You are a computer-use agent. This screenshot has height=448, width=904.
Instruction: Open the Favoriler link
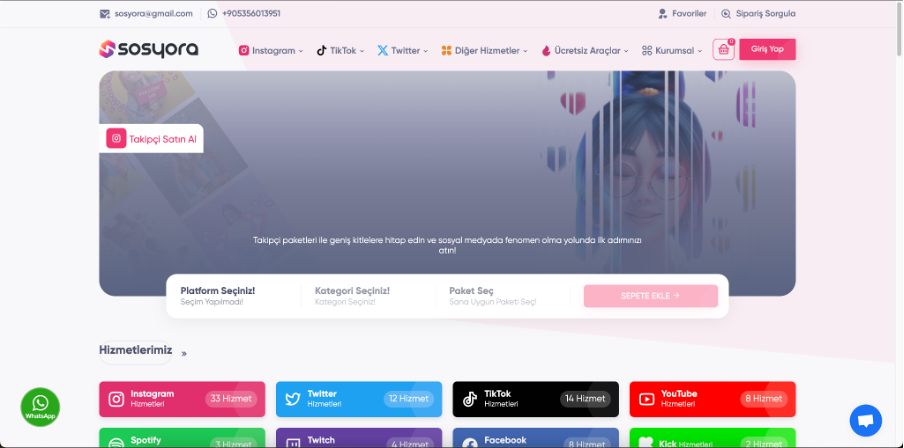tap(683, 14)
